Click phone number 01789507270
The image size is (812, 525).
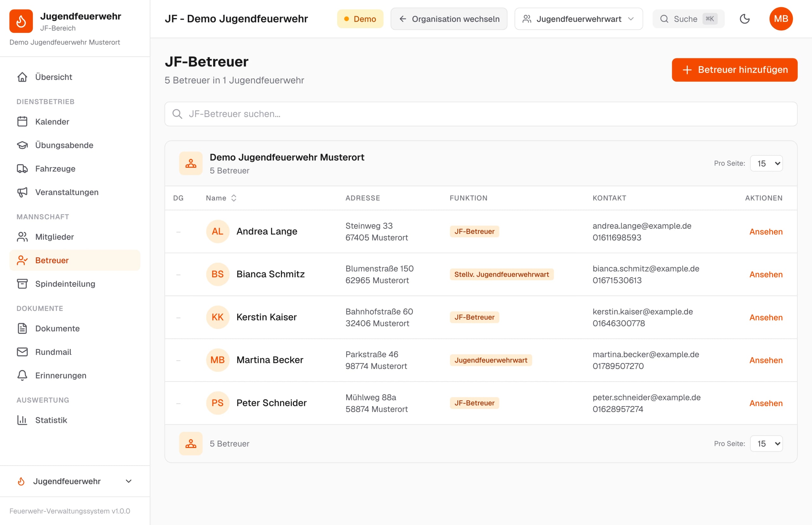coord(618,366)
